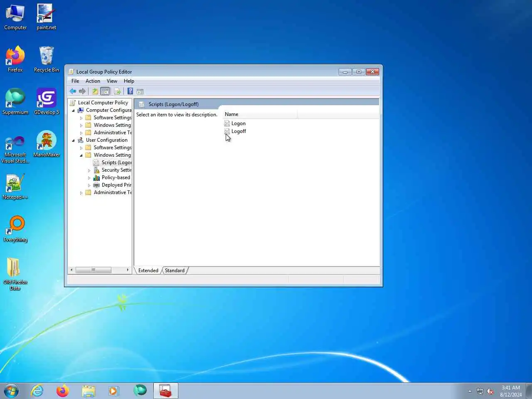Select the Firefox desktop shortcut
Screen dimensions: 532x399
click(x=15, y=59)
